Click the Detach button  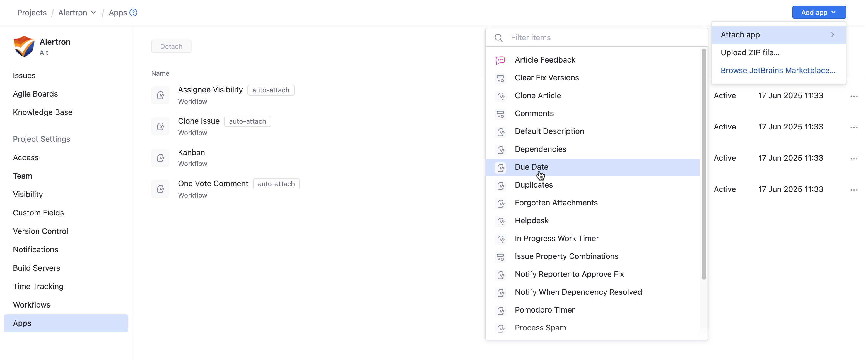pos(171,46)
